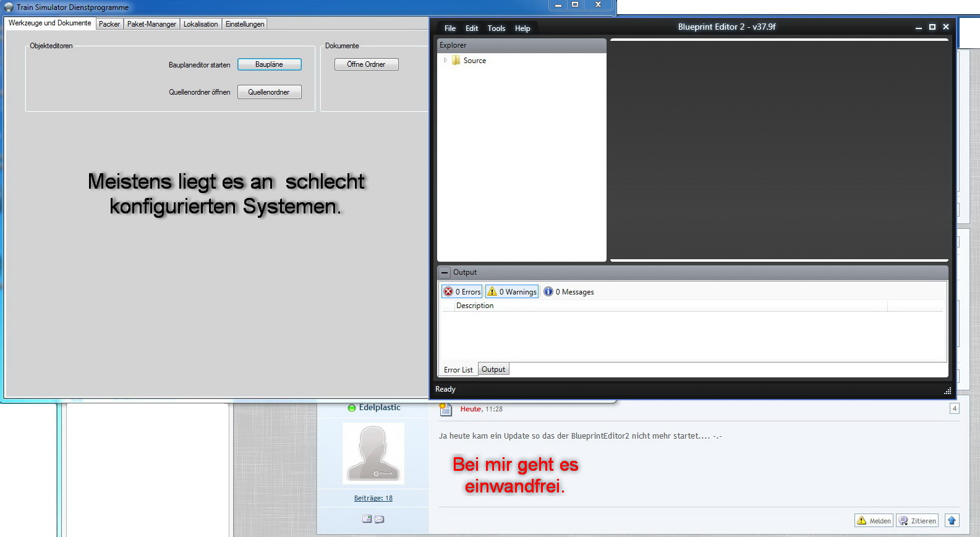Click the blue go-to-top arrow icon
This screenshot has width=980, height=537.
952,520
